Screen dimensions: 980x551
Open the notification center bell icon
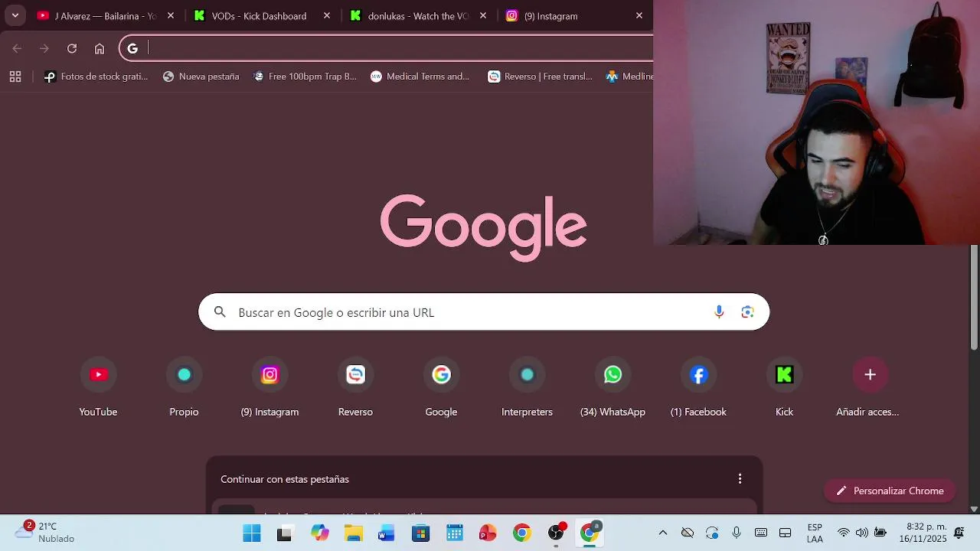click(x=959, y=533)
